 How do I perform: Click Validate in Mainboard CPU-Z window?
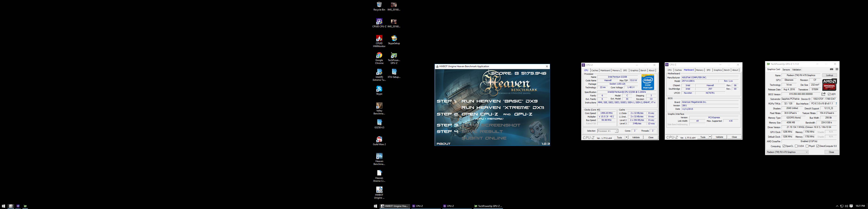(x=719, y=137)
